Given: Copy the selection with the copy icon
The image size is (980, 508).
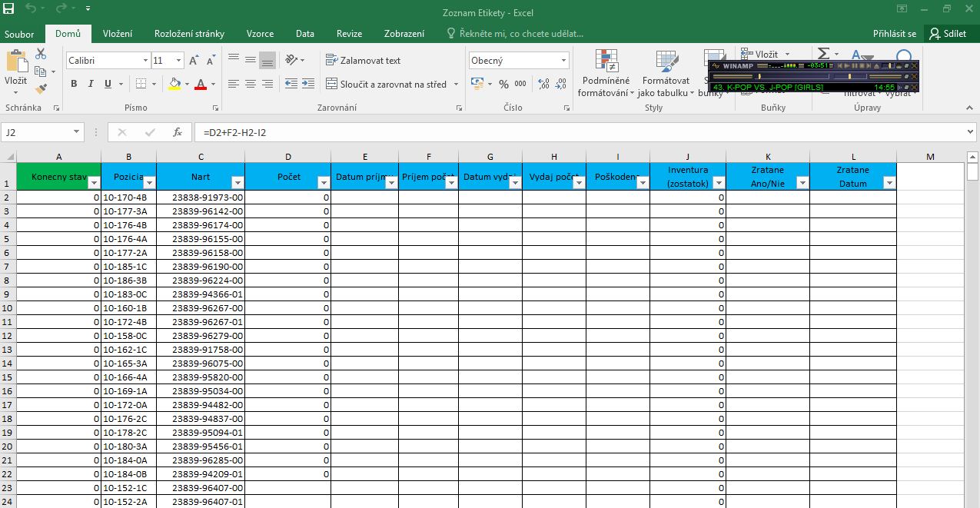Looking at the screenshot, I should tap(41, 71).
